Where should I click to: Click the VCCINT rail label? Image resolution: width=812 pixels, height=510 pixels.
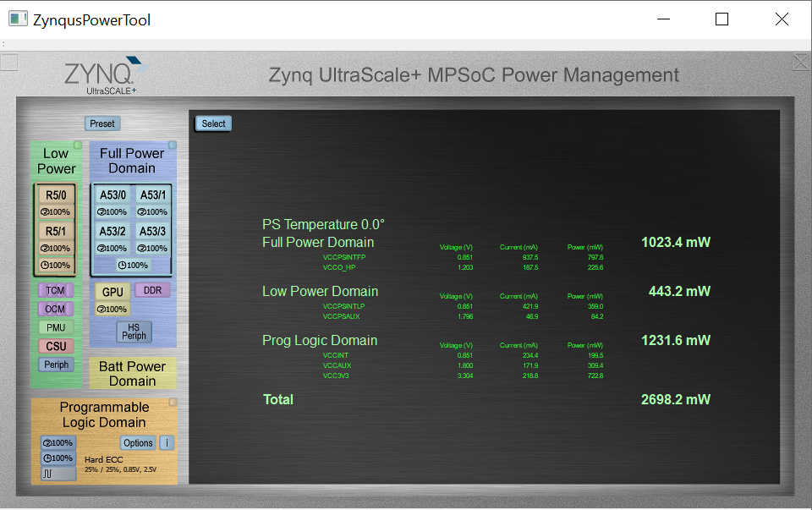coord(336,356)
